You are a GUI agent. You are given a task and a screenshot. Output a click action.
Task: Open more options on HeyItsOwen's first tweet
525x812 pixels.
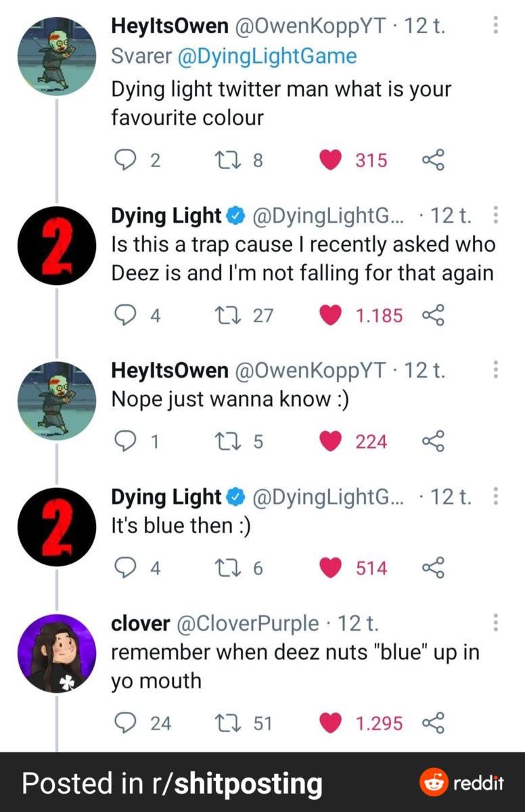pos(496,26)
